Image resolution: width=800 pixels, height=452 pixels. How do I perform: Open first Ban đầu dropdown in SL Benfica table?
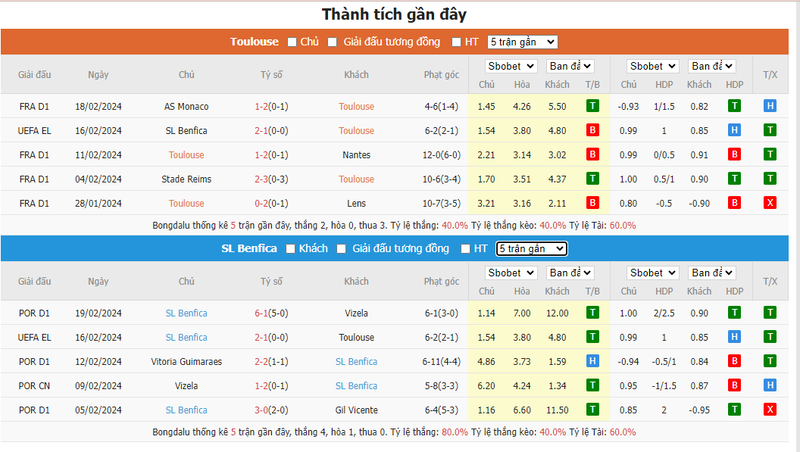tap(570, 273)
